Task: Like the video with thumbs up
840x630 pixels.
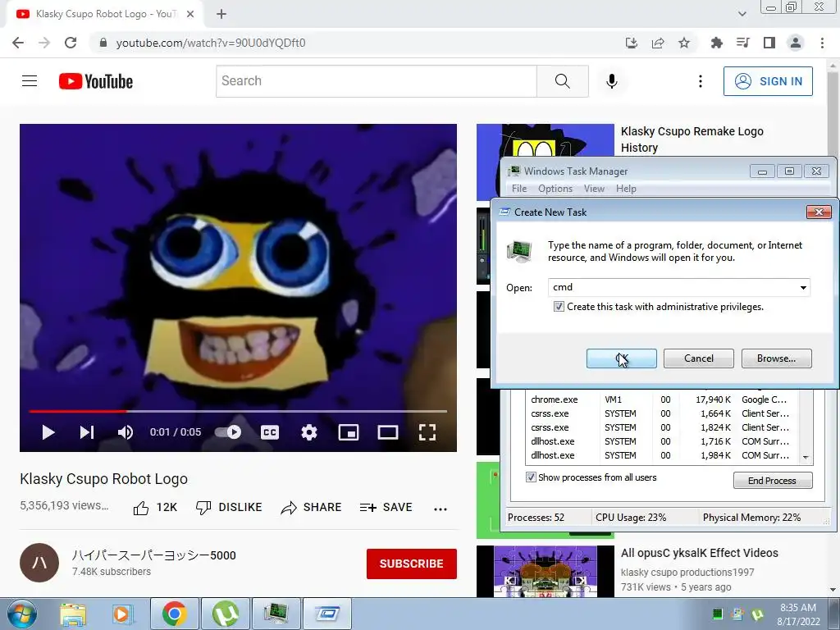Action: [155, 507]
